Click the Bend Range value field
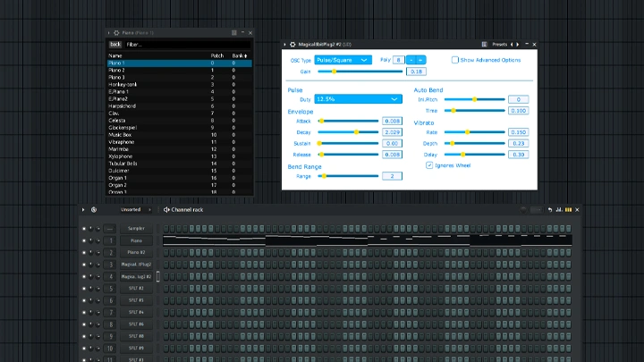Viewport: 644px width, 362px height. tap(392, 176)
